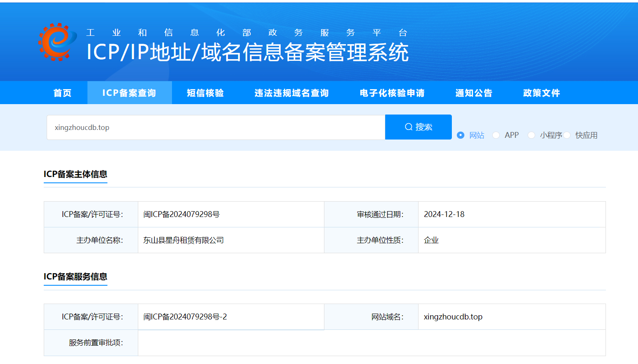Click the ICP备案主体信息 section heading
The height and width of the screenshot is (364, 638).
point(75,174)
